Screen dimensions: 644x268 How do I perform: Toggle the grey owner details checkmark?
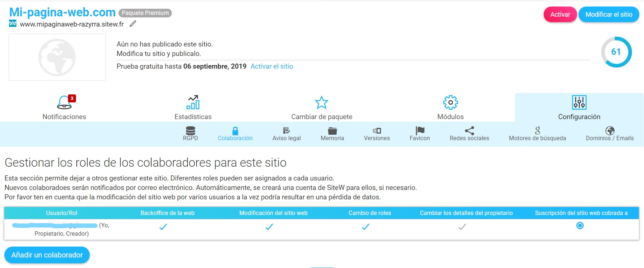[462, 227]
